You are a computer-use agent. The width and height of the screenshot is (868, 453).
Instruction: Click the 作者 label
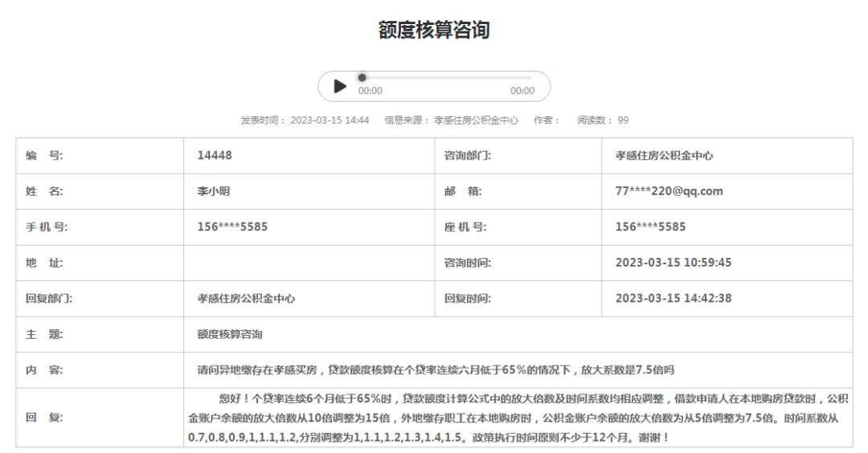[x=547, y=120]
